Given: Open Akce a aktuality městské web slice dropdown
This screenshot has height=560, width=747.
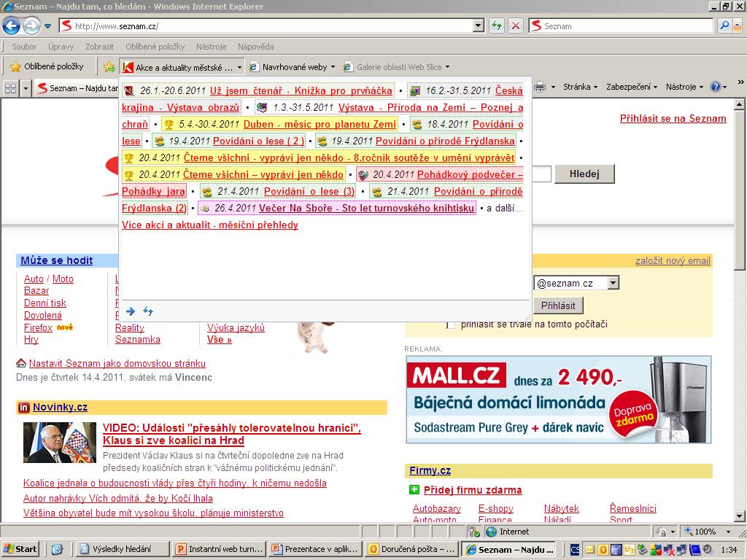Looking at the screenshot, I should pos(239,68).
